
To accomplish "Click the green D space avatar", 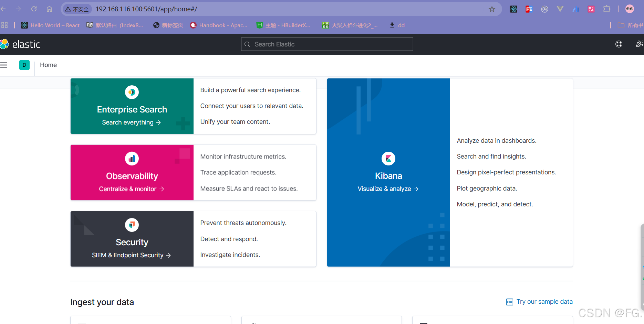I will pos(24,65).
